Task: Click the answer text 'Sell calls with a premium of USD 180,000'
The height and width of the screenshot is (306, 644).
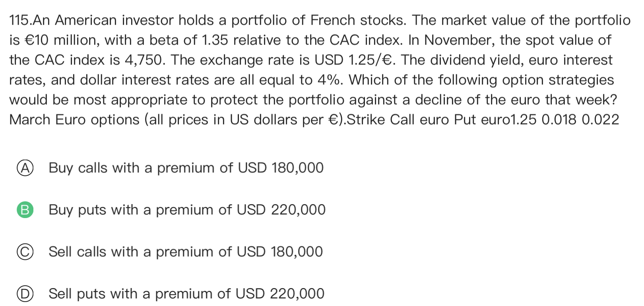Action: point(186,252)
